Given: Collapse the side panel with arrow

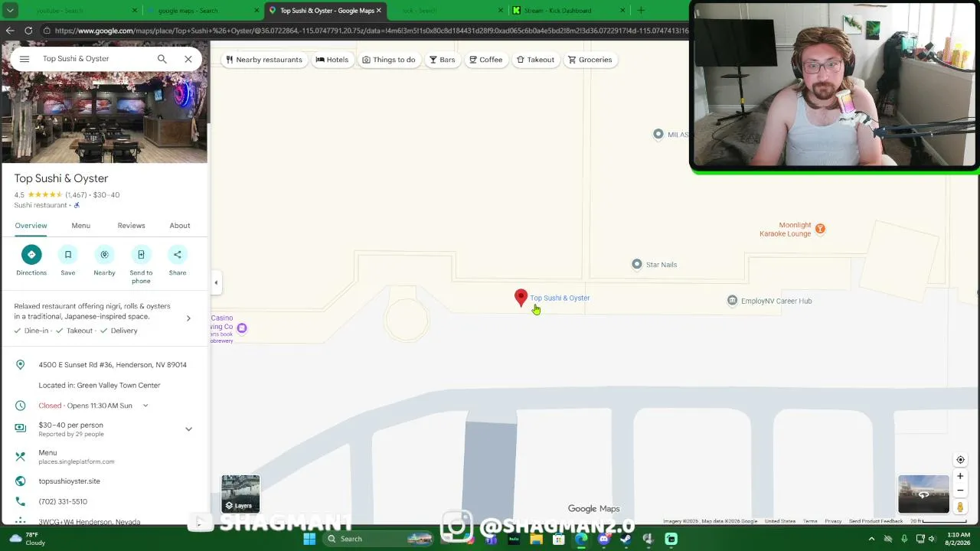Looking at the screenshot, I should [216, 283].
